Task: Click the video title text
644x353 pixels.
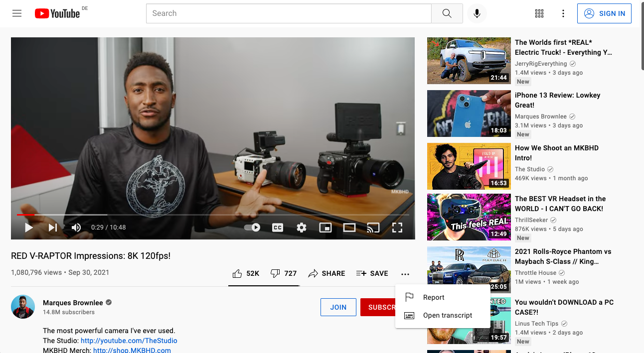Action: pyautogui.click(x=91, y=256)
